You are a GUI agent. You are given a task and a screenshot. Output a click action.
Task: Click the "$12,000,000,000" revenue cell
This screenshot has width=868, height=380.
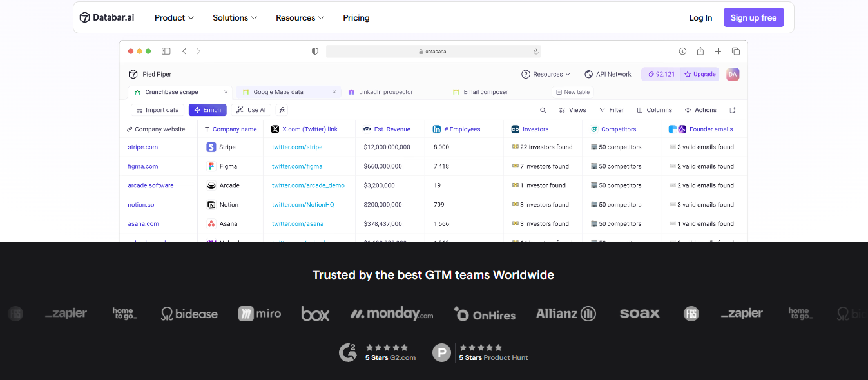[x=387, y=147]
